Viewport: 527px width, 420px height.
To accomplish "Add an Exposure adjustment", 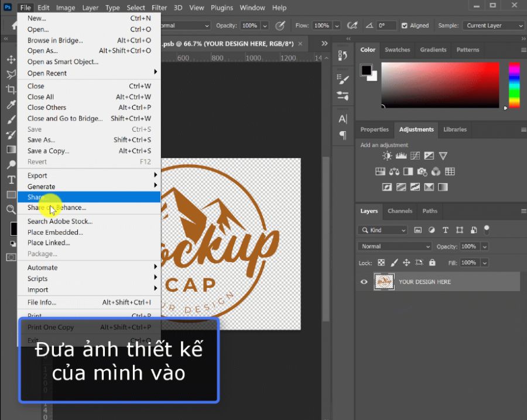I will pos(429,156).
